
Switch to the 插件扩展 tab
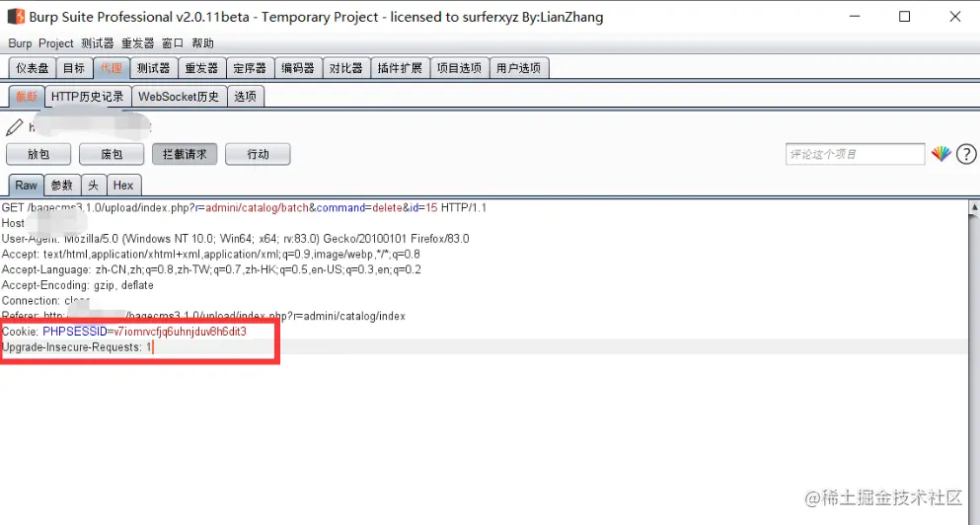pos(400,68)
